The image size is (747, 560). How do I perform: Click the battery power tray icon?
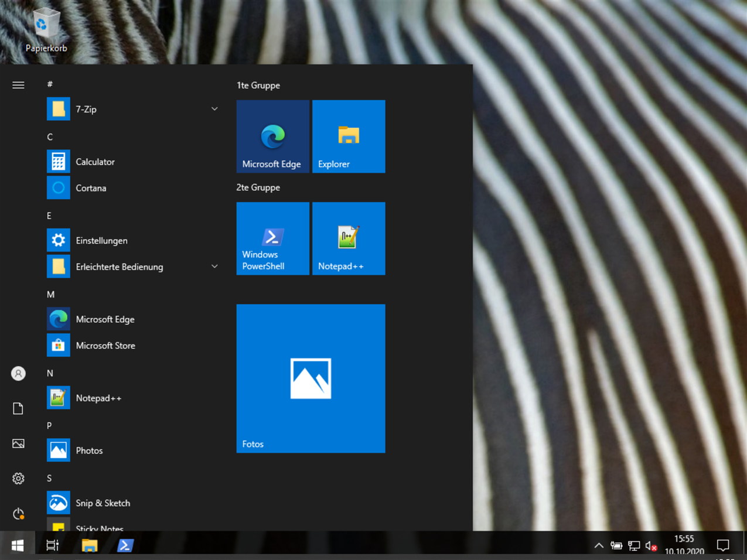tap(616, 545)
